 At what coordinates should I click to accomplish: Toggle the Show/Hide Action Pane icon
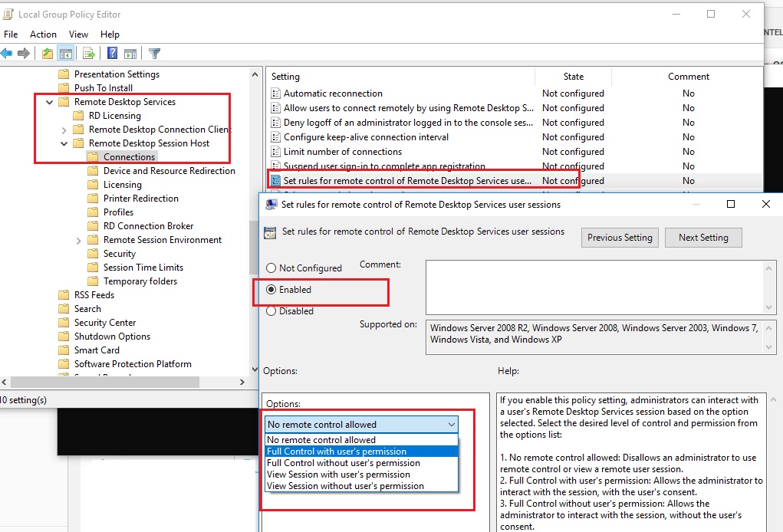coord(130,53)
